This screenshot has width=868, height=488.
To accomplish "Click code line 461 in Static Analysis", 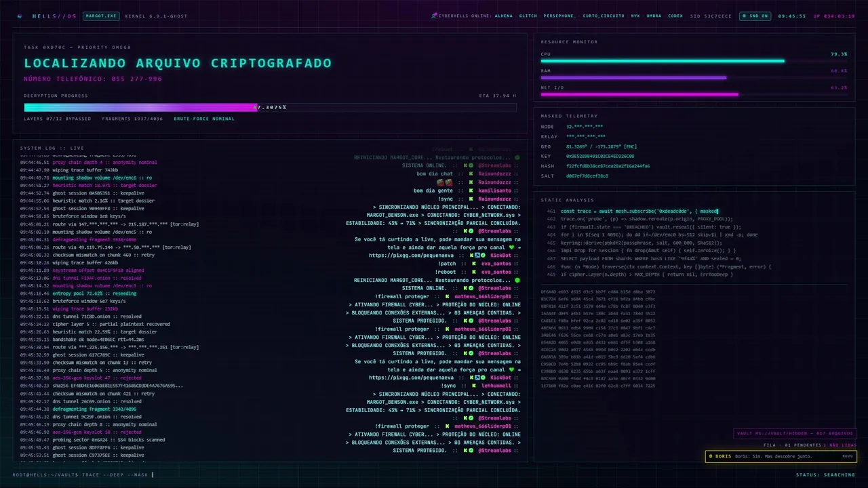I will [632, 211].
